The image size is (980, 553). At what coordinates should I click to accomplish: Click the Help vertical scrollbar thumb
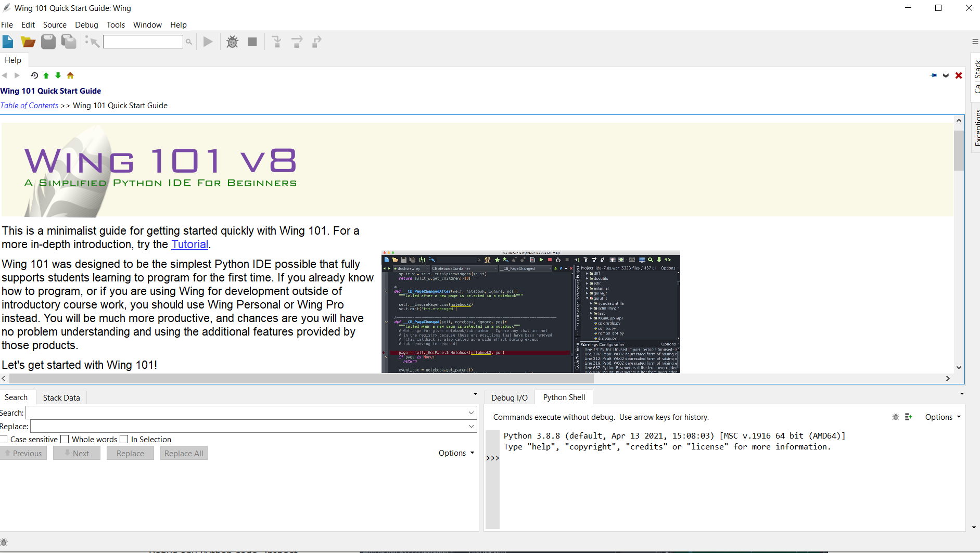(959, 150)
